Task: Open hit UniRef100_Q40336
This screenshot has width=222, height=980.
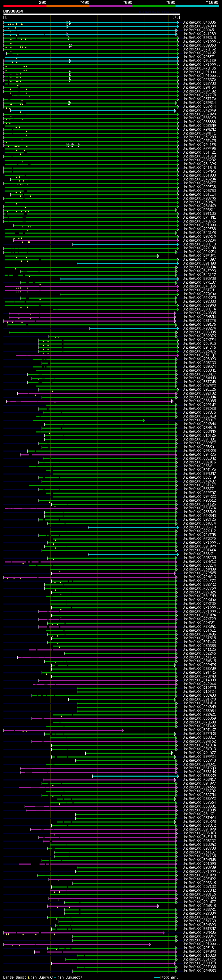Action: [x=199, y=23]
